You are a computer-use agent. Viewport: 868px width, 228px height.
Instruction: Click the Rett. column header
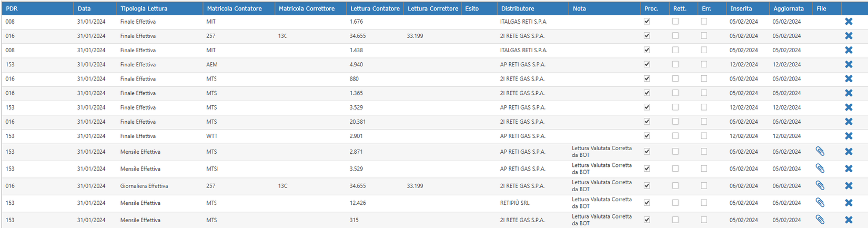point(680,8)
